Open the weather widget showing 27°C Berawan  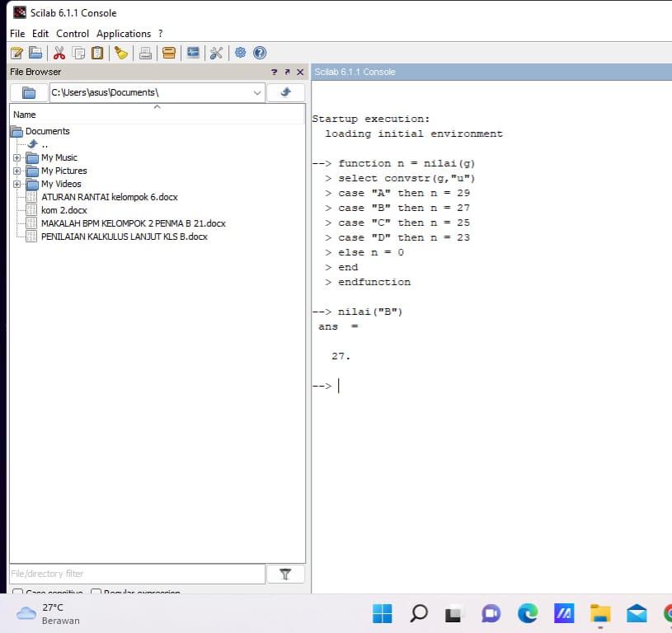48,614
